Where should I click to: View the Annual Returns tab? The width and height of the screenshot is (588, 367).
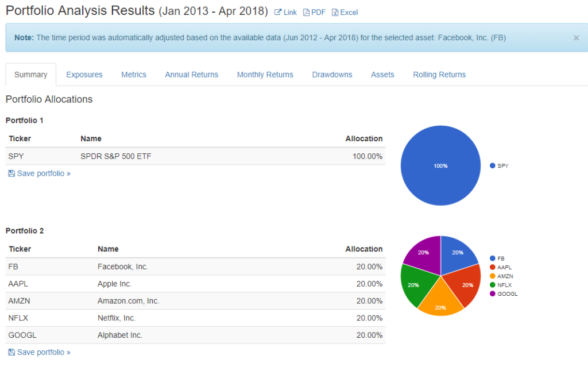[x=192, y=75]
